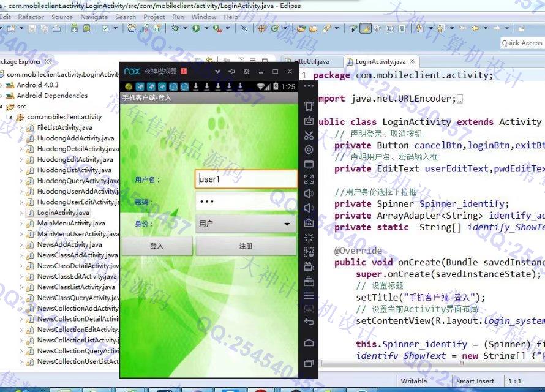
Task: Expand FileListActivity.java tree node
Action: tap(21, 128)
